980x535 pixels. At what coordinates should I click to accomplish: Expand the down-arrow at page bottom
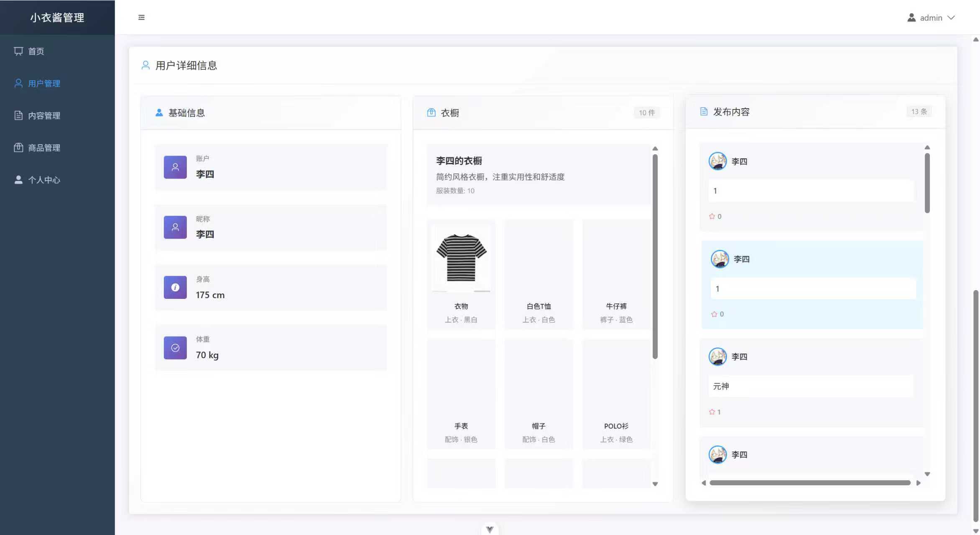point(490,529)
